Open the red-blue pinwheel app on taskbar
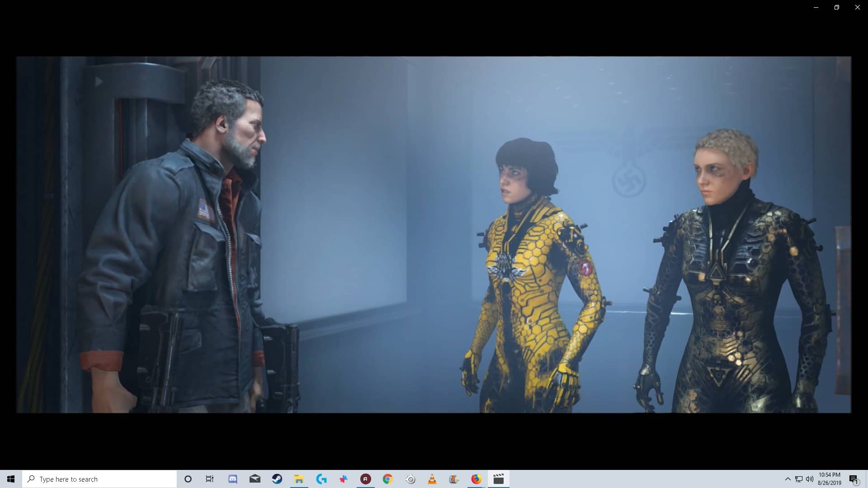Viewport: 868px width, 488px height. click(344, 479)
